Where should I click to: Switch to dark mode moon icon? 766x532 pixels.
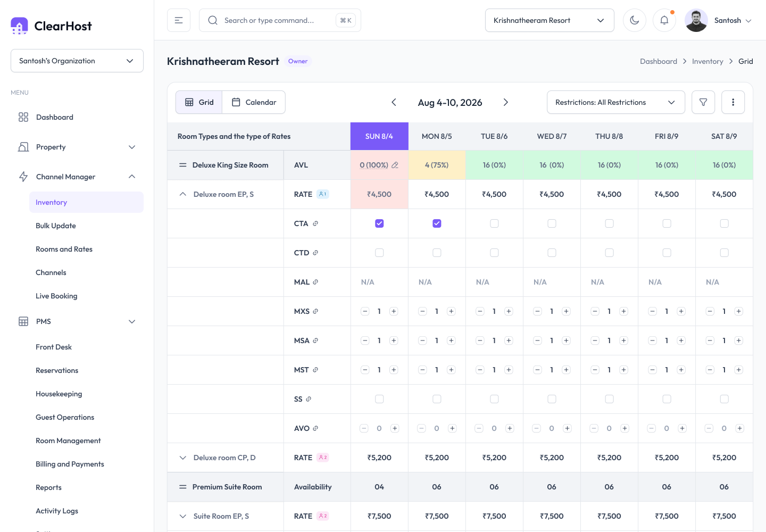point(635,20)
